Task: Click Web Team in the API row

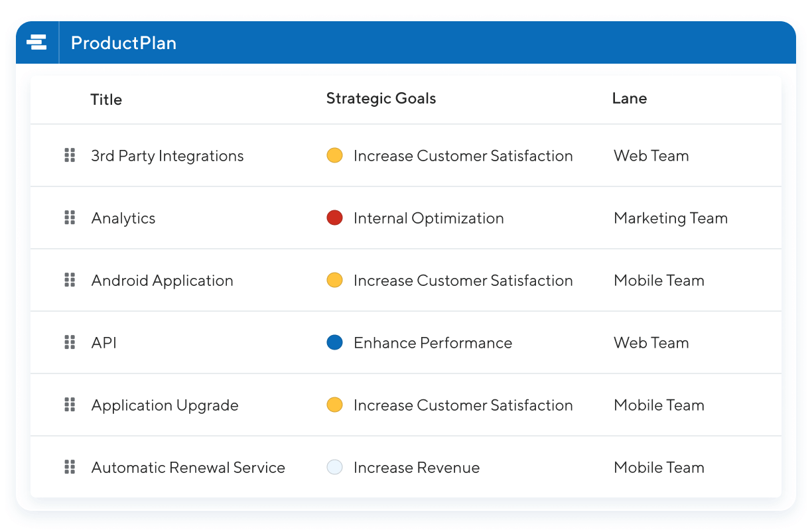Action: 651,343
